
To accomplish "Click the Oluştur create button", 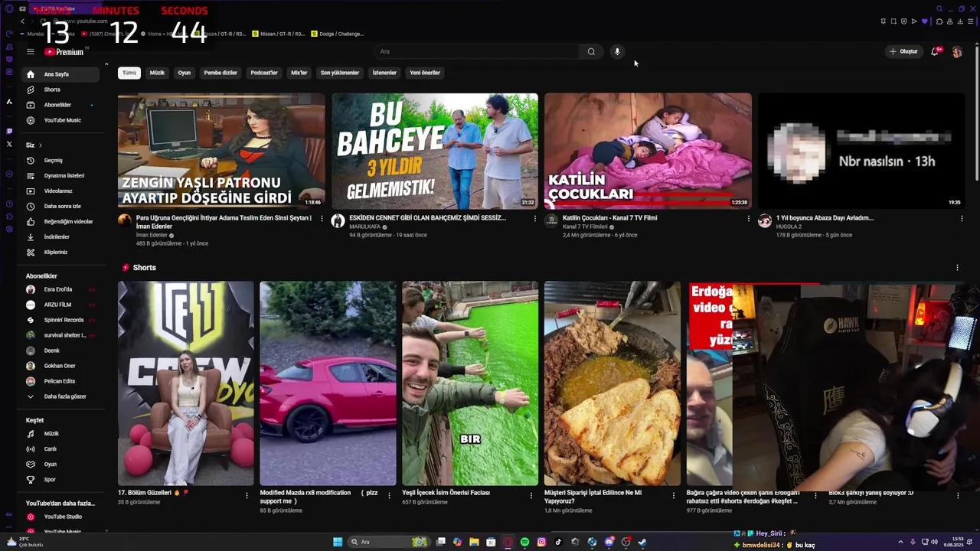I will pyautogui.click(x=903, y=51).
